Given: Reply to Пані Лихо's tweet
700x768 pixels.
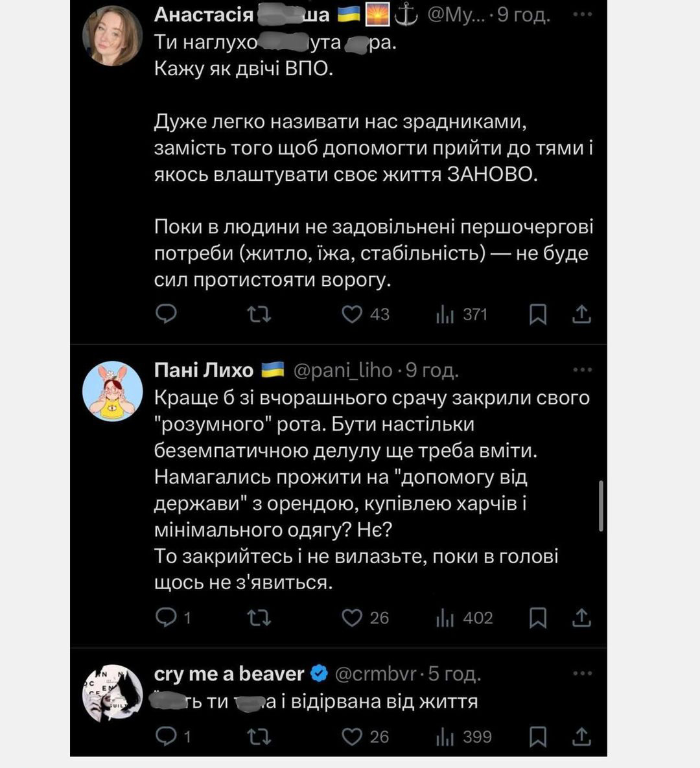Looking at the screenshot, I should point(167,618).
